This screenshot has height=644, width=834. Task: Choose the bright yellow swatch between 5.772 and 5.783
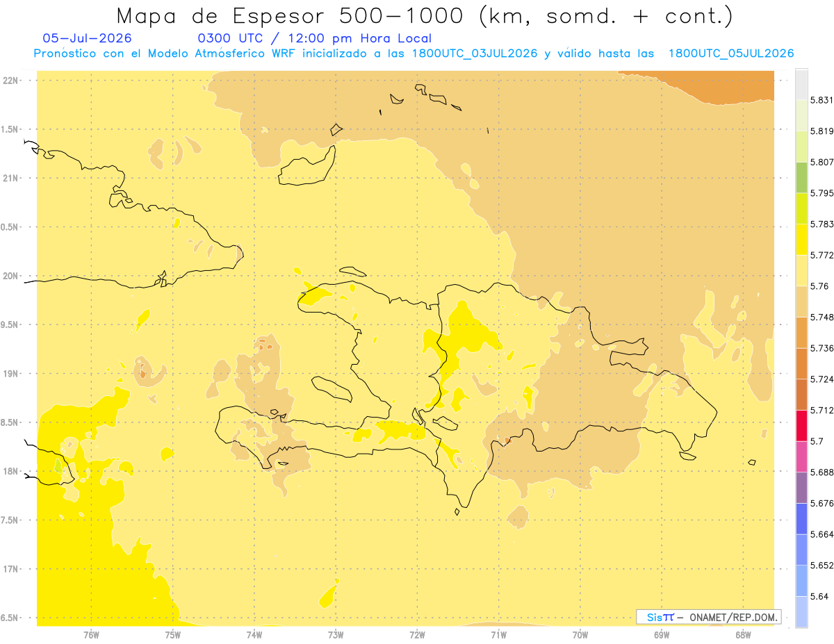point(801,239)
